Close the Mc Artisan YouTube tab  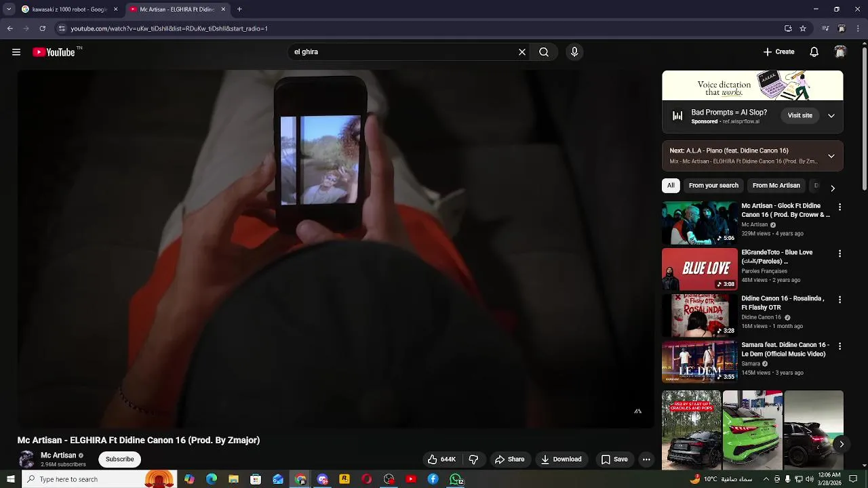223,9
